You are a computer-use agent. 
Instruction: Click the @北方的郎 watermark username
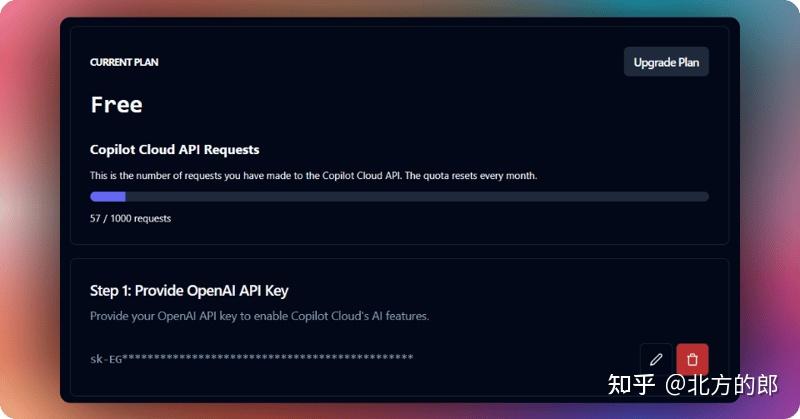(722, 384)
